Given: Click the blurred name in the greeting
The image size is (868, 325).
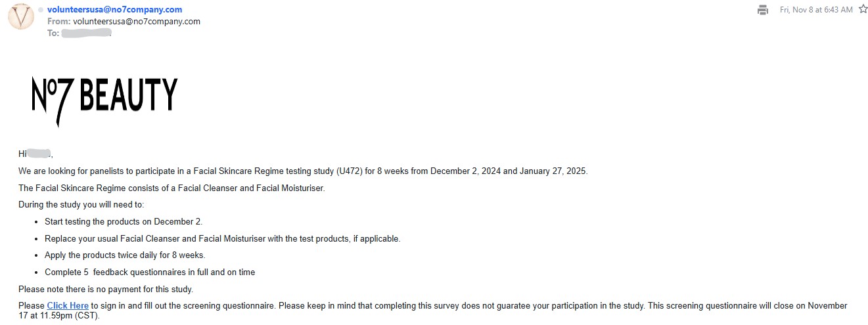Looking at the screenshot, I should (x=39, y=154).
